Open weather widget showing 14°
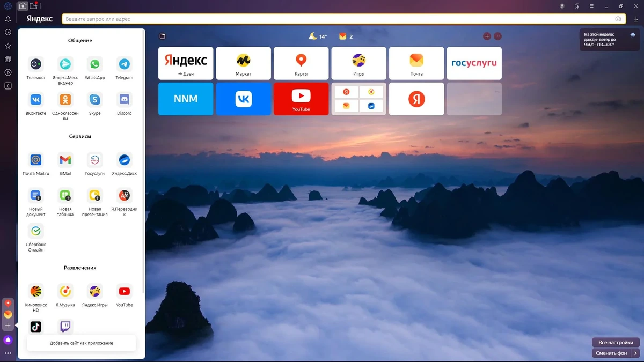This screenshot has width=644, height=362. tap(317, 36)
